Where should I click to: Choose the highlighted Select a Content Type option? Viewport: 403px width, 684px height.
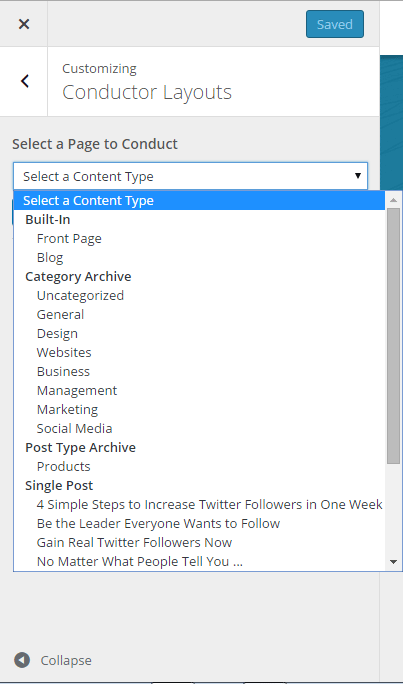pos(199,201)
